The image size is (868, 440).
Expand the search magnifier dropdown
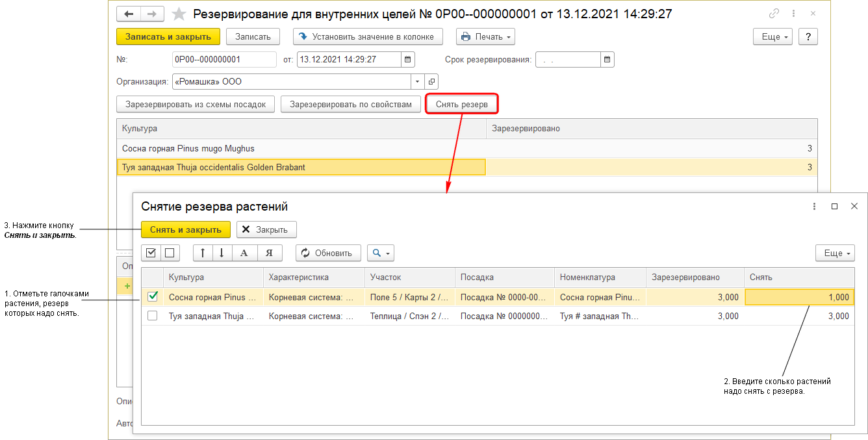coord(380,253)
